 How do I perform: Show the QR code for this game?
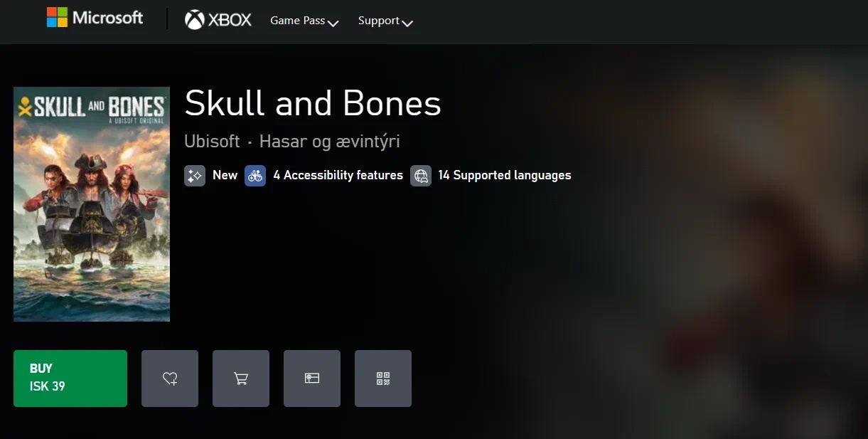(383, 379)
